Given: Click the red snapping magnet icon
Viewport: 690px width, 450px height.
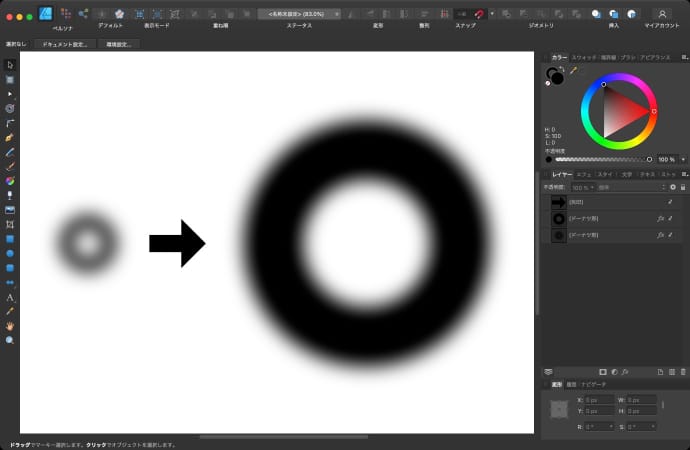Looking at the screenshot, I should point(479,14).
